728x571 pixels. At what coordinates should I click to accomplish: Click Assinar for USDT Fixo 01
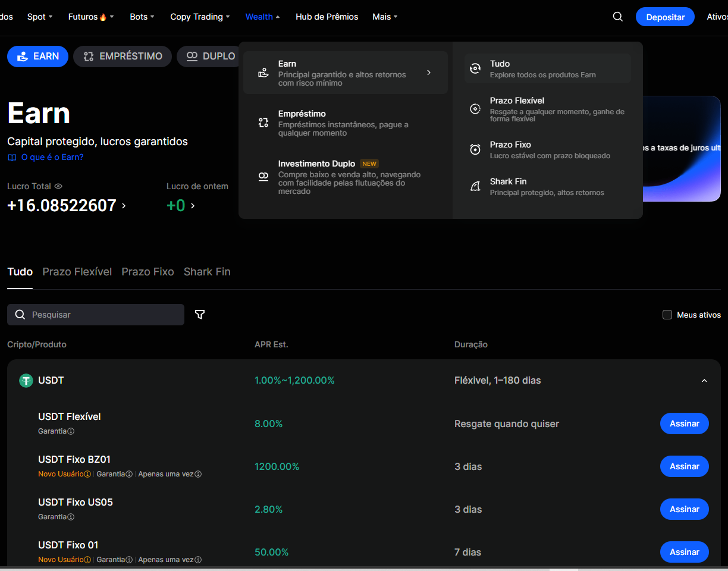[x=685, y=552]
